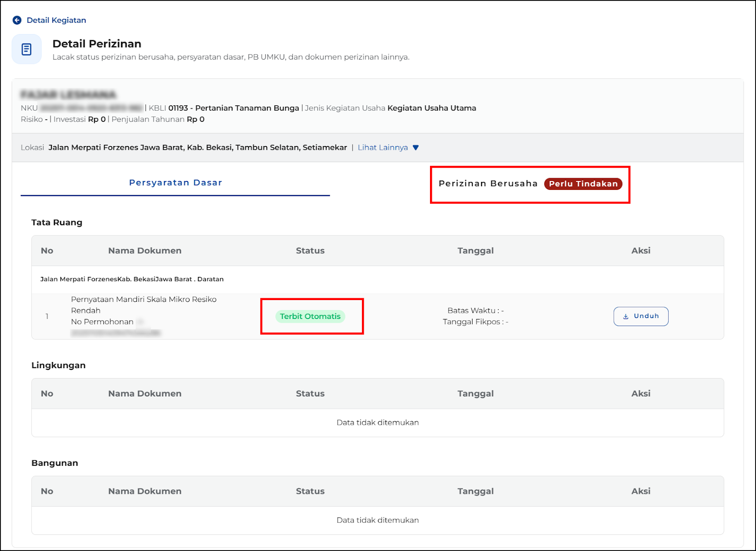Click Tanggal header in Bangunan table
The image size is (756, 551).
(475, 491)
